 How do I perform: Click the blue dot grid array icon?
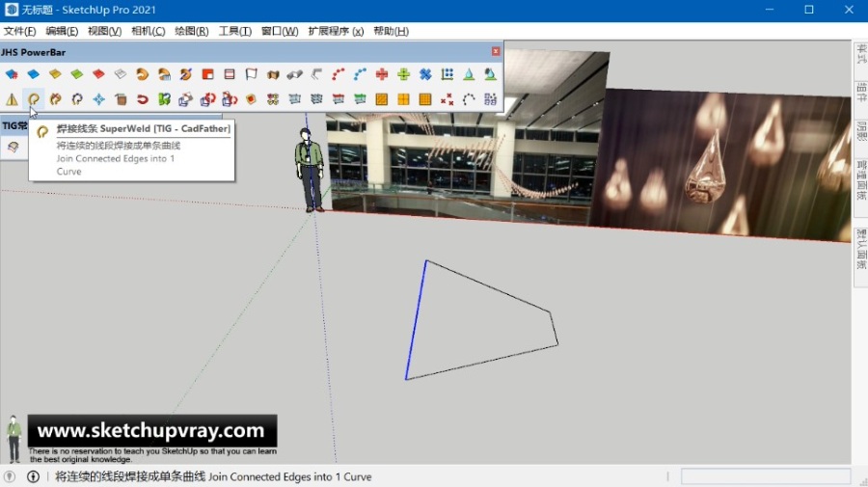click(x=448, y=74)
